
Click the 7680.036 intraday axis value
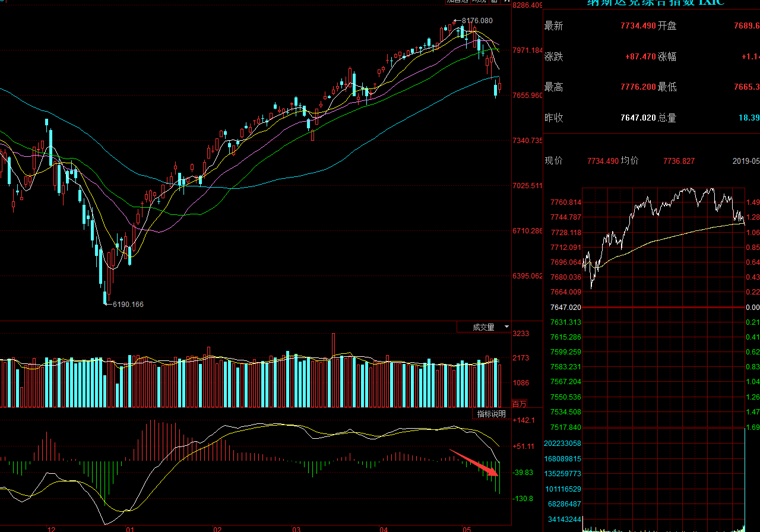click(x=566, y=277)
